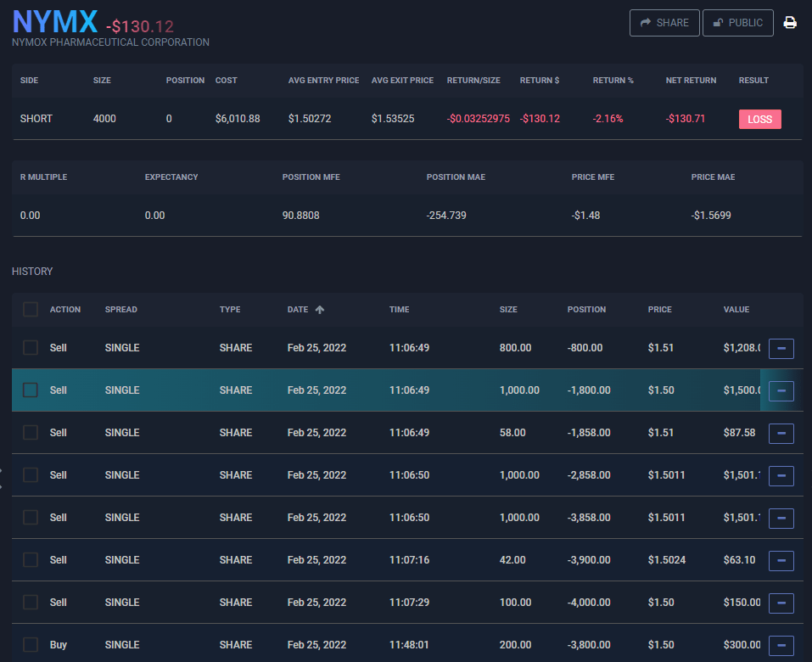Click the minus icon on the 11:06:50 -2,858.00 row
The width and height of the screenshot is (812, 662).
[x=781, y=475]
